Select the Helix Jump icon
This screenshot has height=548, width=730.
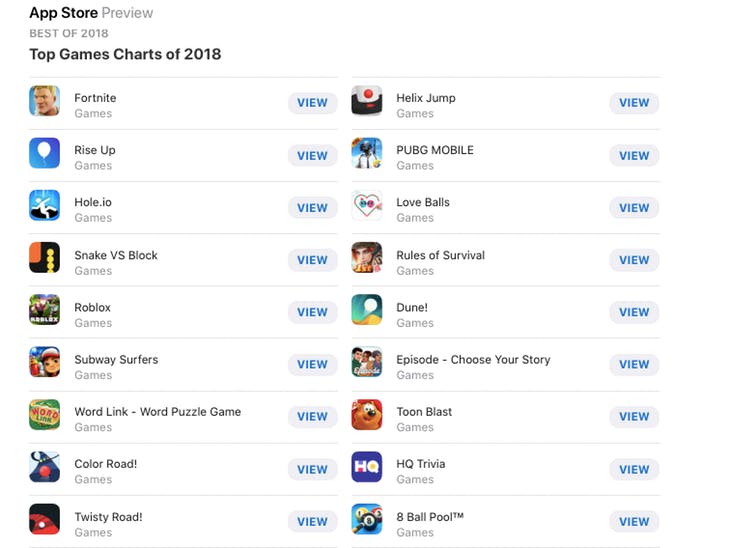pyautogui.click(x=367, y=101)
